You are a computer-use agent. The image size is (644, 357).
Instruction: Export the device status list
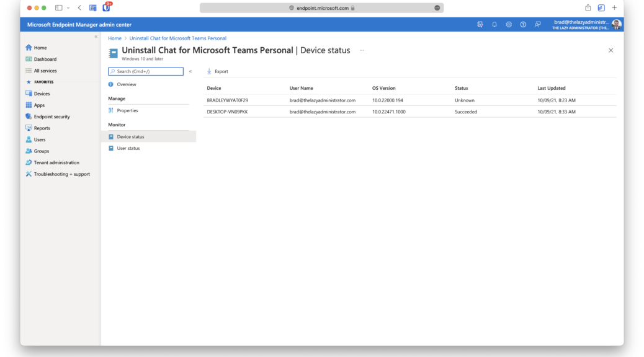click(x=217, y=71)
